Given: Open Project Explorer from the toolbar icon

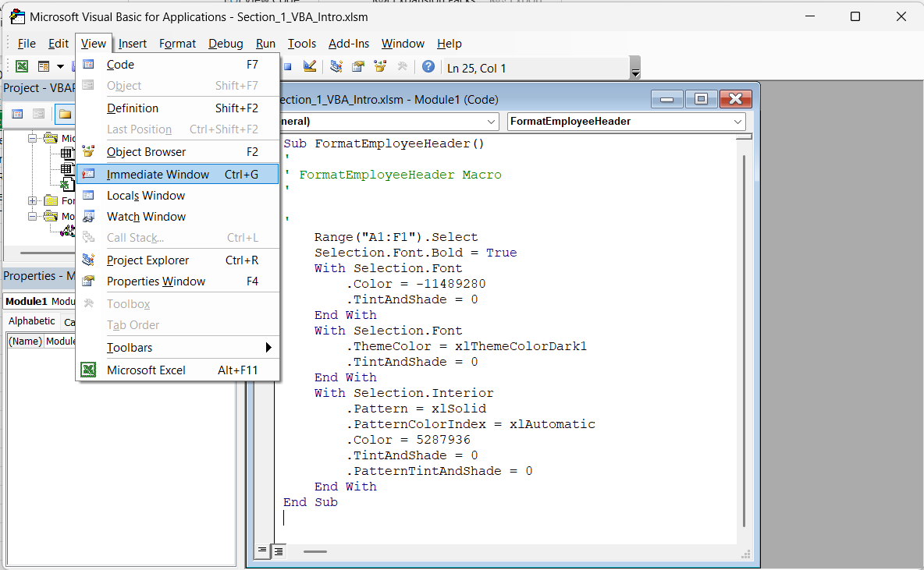Looking at the screenshot, I should [336, 66].
